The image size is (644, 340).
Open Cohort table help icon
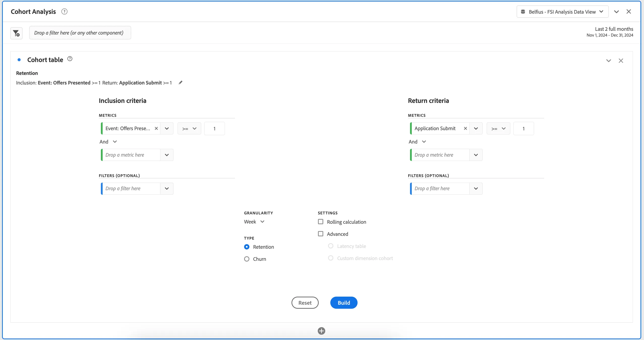[70, 59]
